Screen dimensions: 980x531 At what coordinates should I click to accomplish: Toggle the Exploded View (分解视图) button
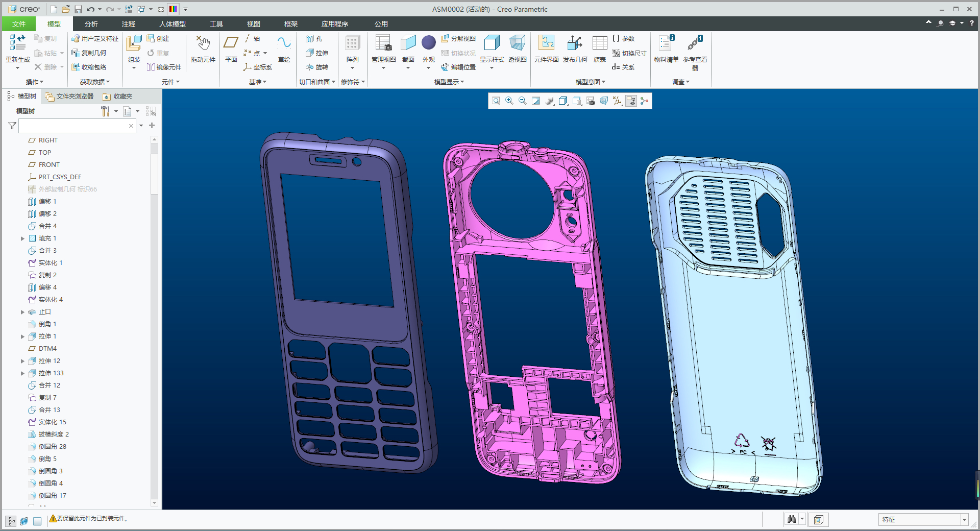coord(458,39)
